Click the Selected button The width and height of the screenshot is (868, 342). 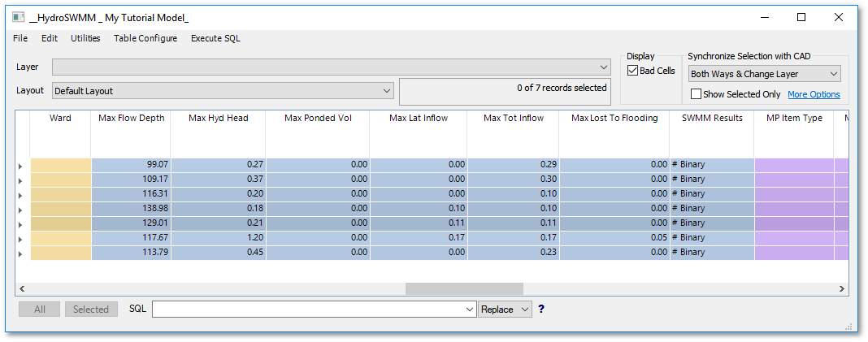(91, 310)
